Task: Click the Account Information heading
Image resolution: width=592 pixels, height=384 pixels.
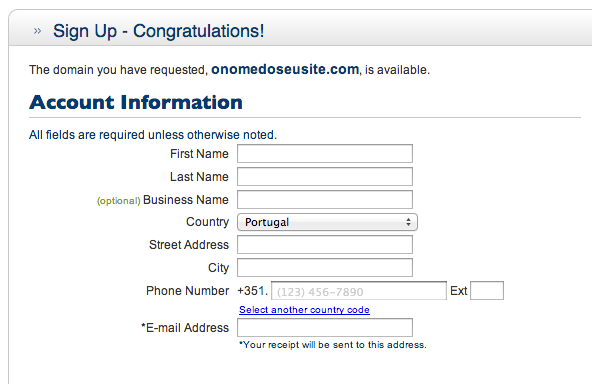Action: click(x=136, y=102)
